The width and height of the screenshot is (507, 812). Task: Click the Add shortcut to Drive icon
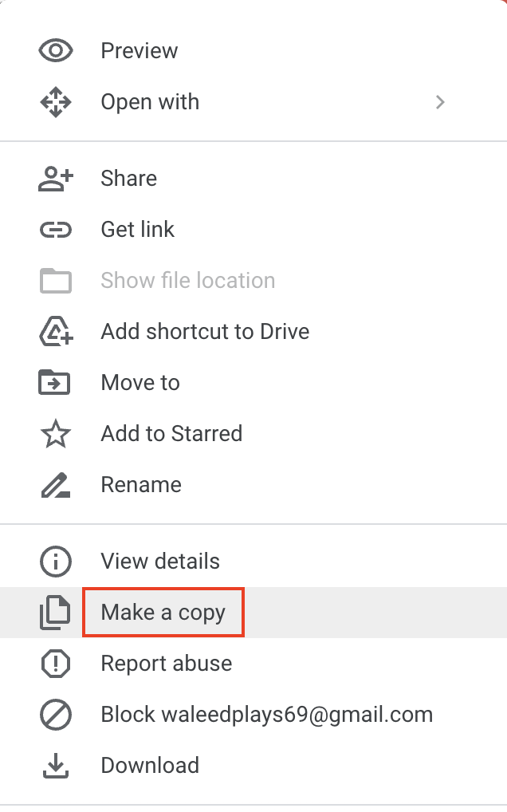pyautogui.click(x=56, y=332)
